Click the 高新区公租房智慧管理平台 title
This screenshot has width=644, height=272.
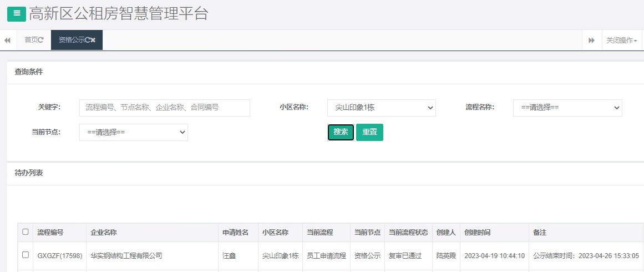[119, 13]
